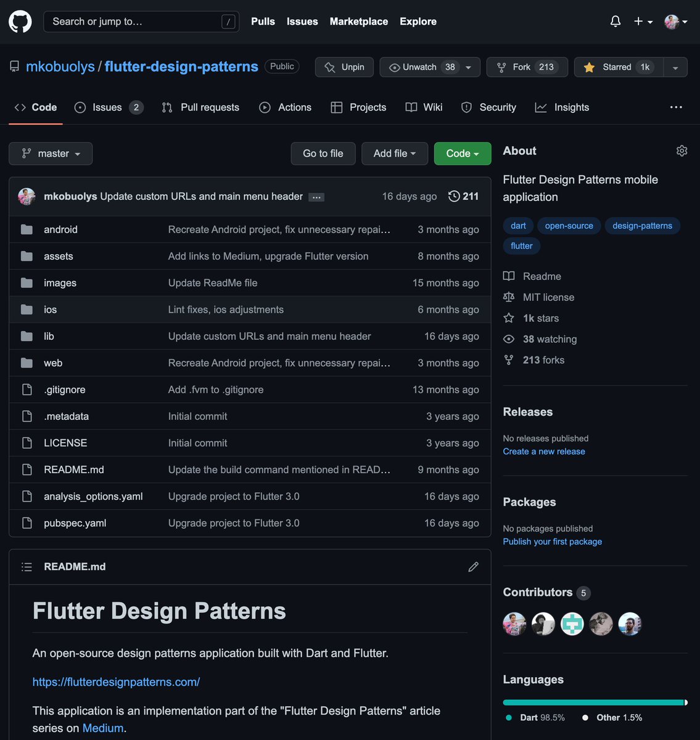Open the green Code dropdown
Screen dimensions: 700x740
tap(463, 154)
